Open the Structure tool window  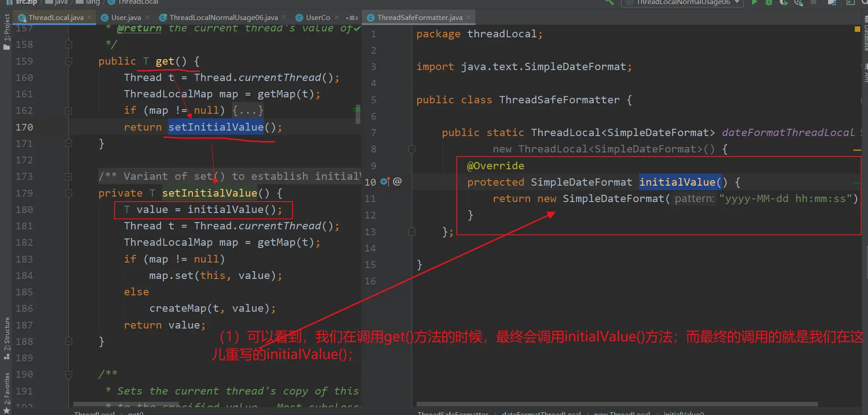click(6, 338)
